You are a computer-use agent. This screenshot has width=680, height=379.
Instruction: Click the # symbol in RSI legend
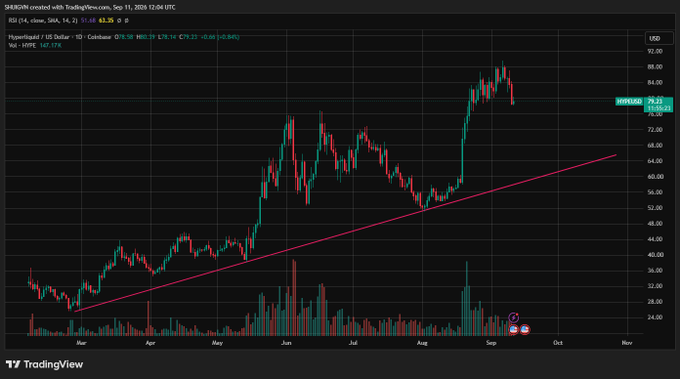(126, 20)
